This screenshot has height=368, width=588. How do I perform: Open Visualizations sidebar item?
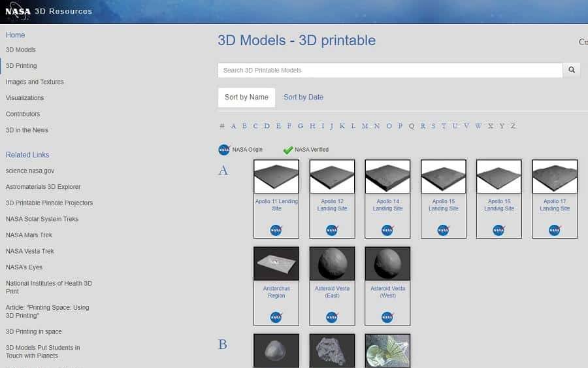(25, 98)
